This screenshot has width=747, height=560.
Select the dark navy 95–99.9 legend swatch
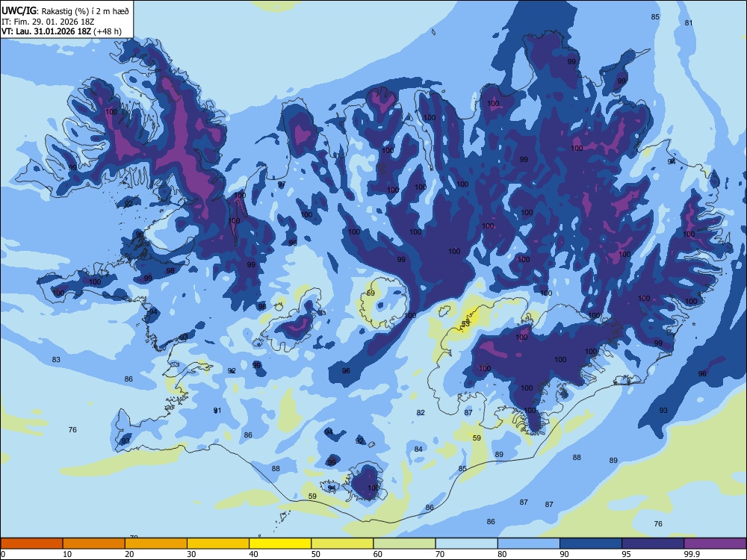[x=653, y=544]
